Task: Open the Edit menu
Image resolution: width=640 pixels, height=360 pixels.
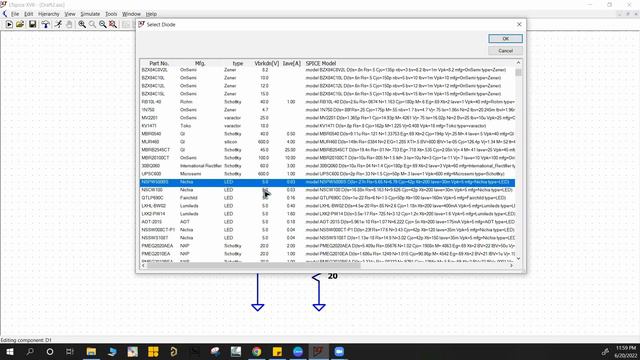Action: 29,14
